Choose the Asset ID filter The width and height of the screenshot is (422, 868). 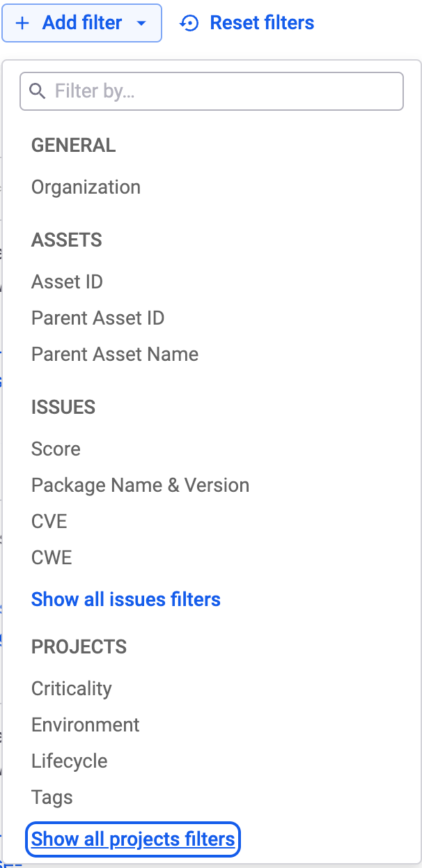click(x=67, y=281)
